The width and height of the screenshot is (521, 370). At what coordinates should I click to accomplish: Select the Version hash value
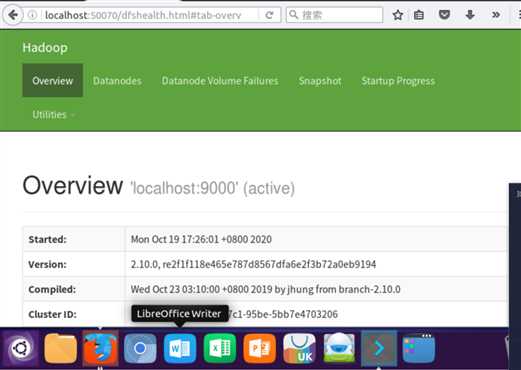[253, 264]
